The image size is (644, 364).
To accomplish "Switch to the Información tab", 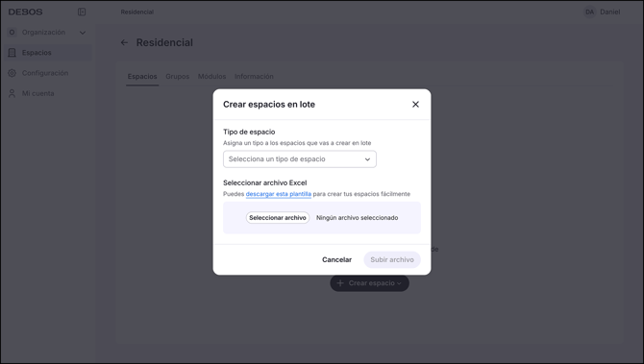I will pyautogui.click(x=254, y=76).
